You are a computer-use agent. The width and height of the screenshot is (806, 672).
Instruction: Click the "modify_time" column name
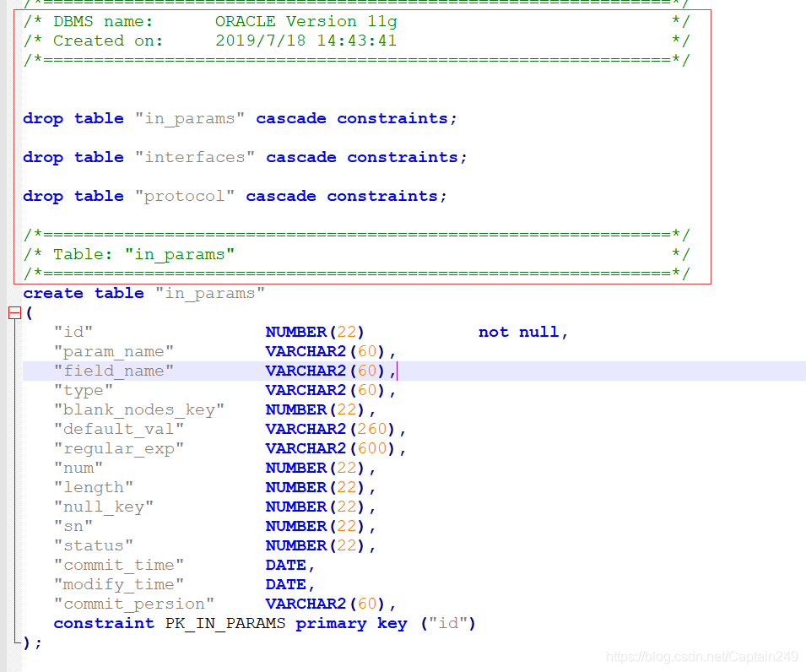pyautogui.click(x=119, y=584)
